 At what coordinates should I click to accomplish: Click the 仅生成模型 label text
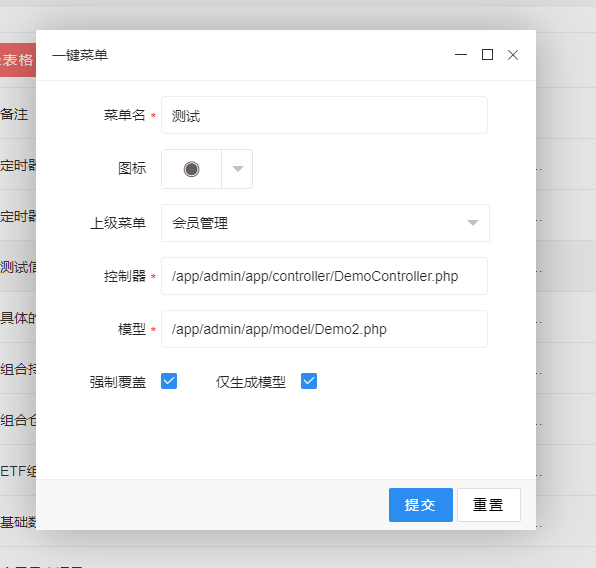click(251, 382)
